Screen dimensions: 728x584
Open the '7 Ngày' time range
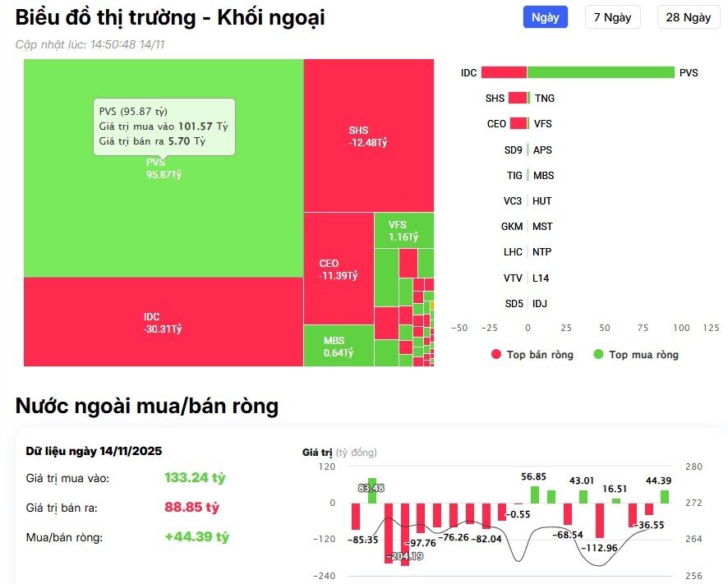coord(613,16)
